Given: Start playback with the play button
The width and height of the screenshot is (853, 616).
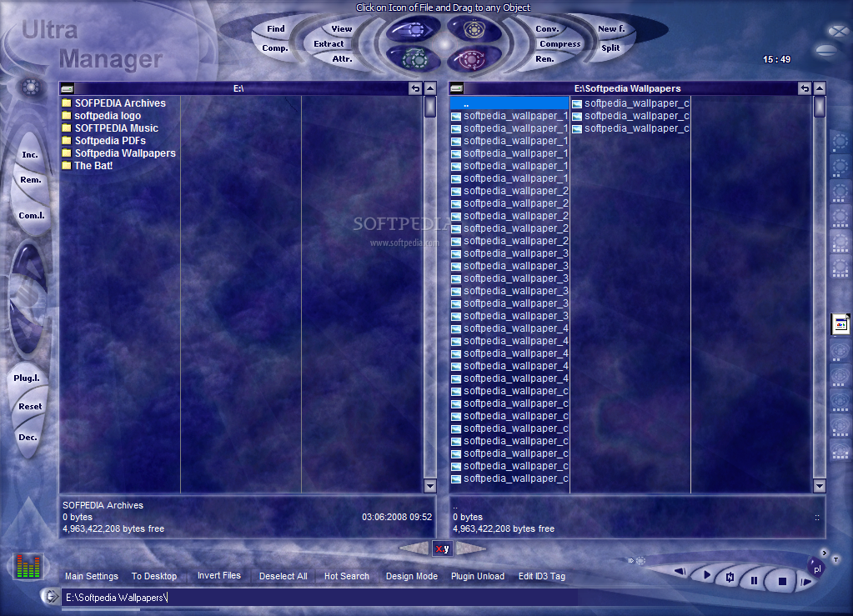Looking at the screenshot, I should point(706,574).
